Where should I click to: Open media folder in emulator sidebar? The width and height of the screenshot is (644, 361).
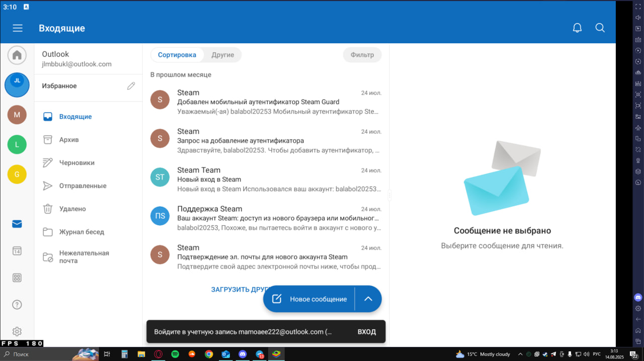click(638, 117)
